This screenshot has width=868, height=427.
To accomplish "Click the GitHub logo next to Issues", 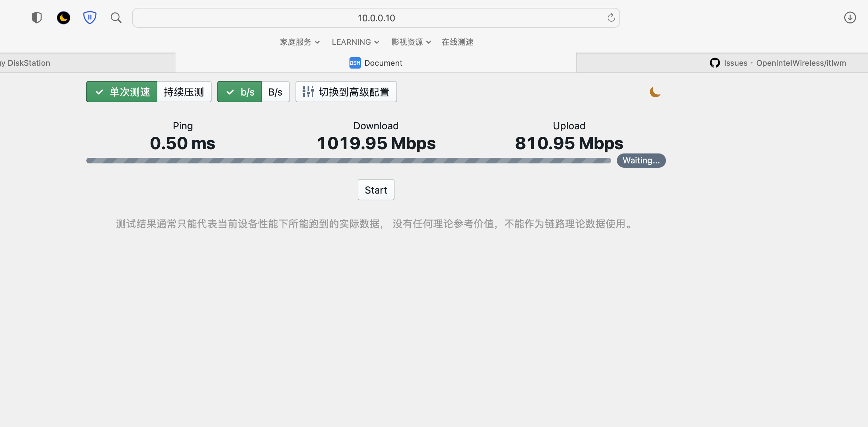I will coord(715,63).
